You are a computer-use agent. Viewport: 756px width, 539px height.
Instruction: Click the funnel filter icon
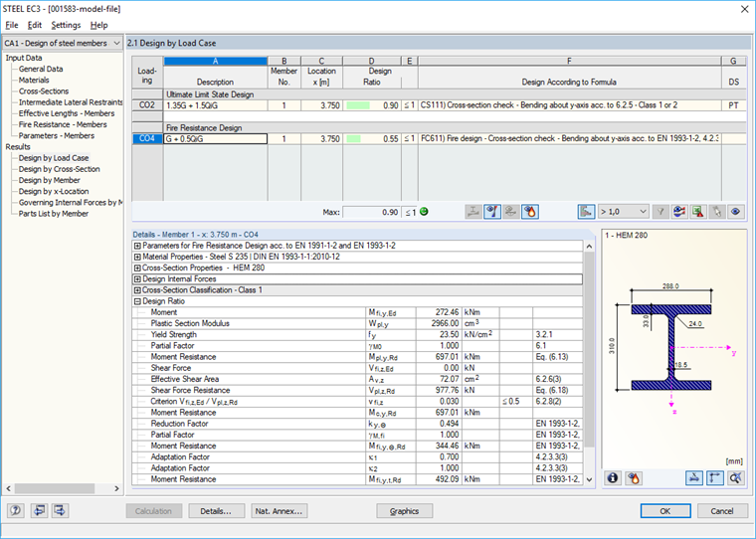pyautogui.click(x=661, y=212)
